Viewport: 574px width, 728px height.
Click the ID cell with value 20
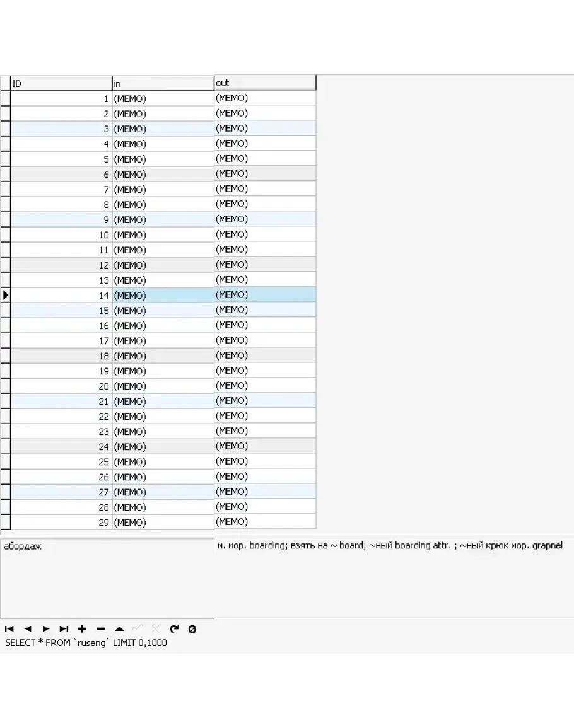pos(61,386)
